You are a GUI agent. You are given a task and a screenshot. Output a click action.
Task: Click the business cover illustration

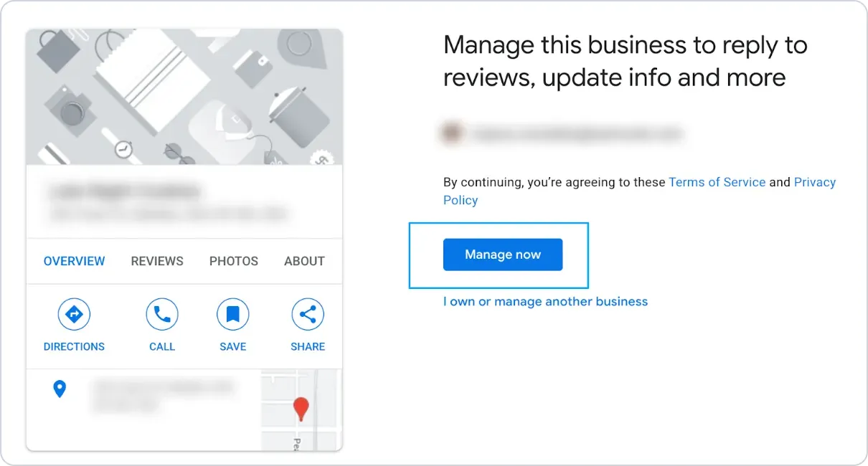pos(184,97)
